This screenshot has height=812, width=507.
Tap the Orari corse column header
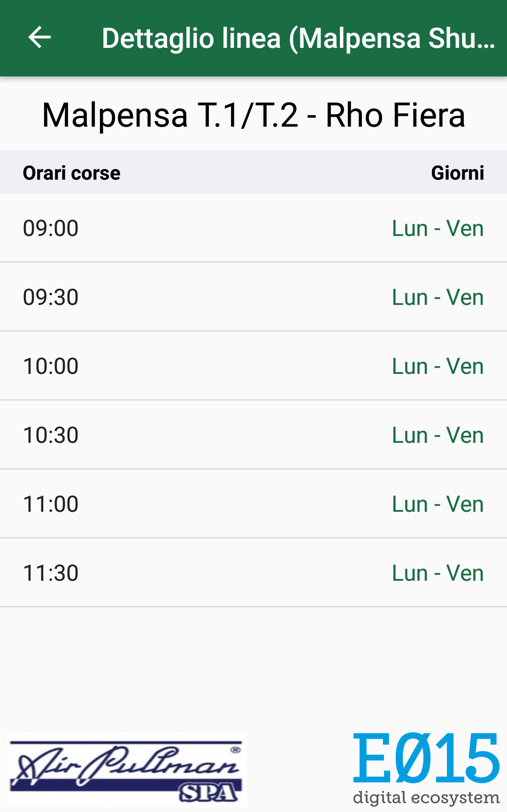pos(71,173)
